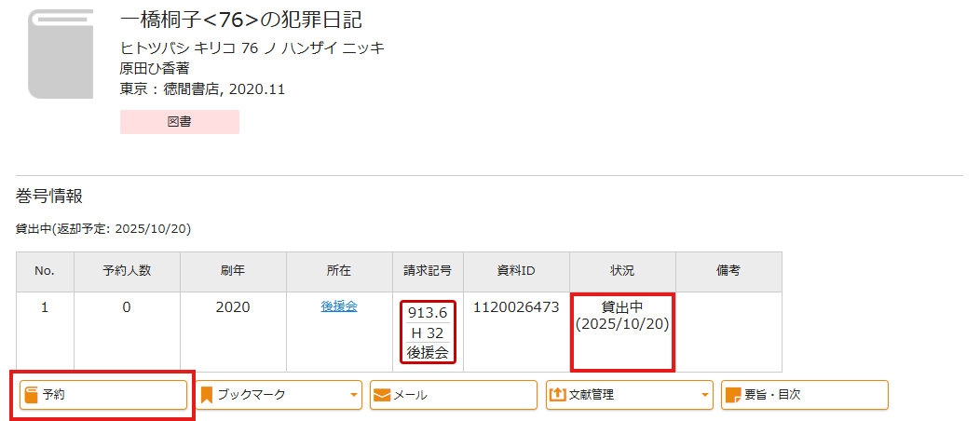980x421 pixels.
Task: Click the 状況 column header
Action: [622, 271]
